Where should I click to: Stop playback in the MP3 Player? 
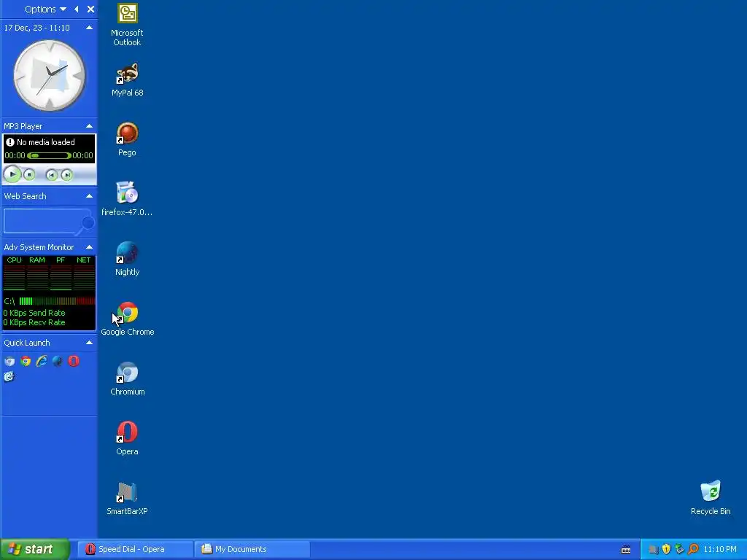click(x=29, y=175)
